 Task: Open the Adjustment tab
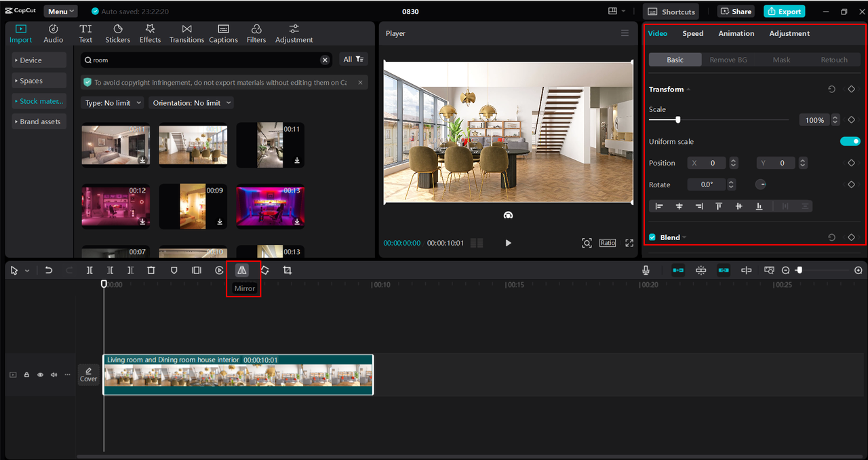[789, 33]
